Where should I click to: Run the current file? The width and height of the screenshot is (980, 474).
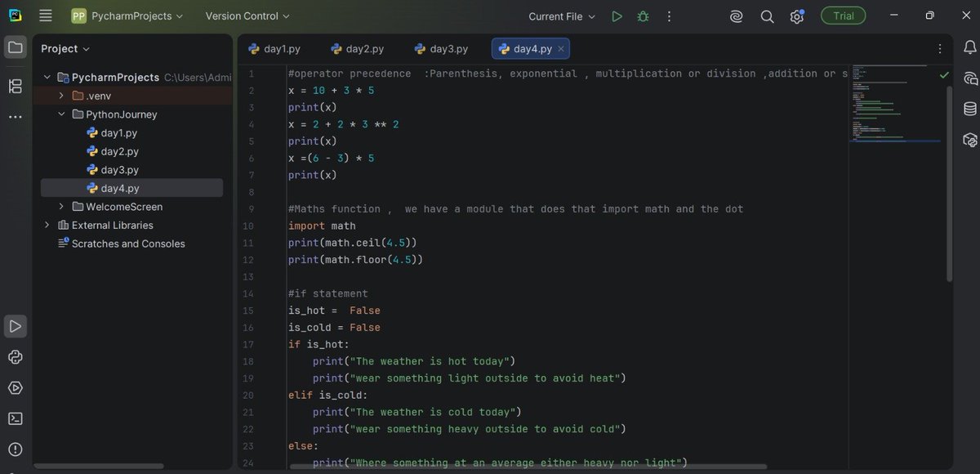(x=617, y=16)
